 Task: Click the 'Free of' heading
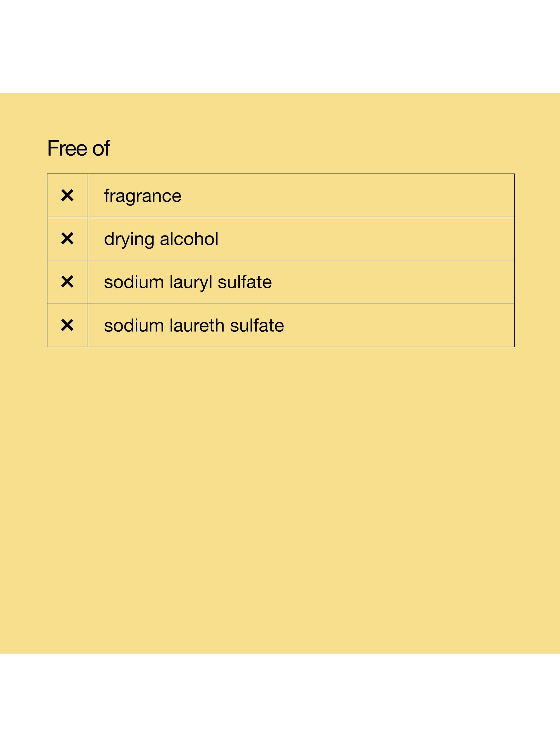78,148
